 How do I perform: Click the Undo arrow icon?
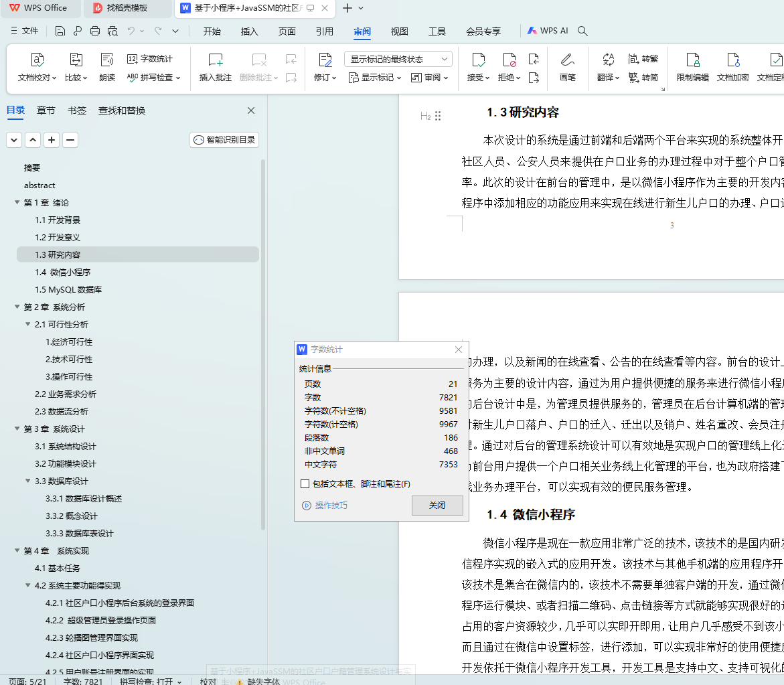[131, 31]
